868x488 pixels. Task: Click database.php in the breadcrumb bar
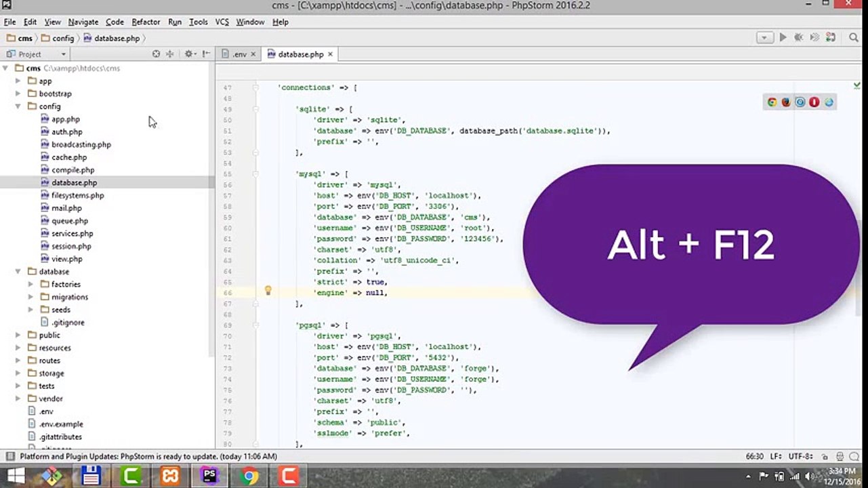[111, 39]
